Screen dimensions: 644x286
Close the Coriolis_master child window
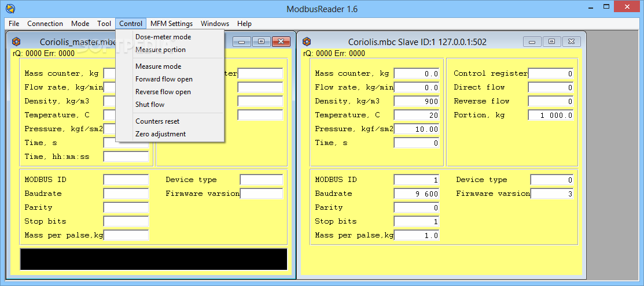[281, 42]
